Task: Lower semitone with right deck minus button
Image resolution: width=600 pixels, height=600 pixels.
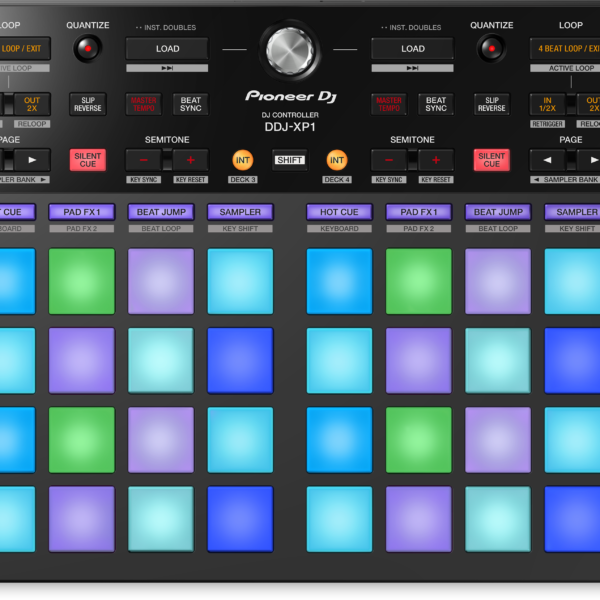Action: point(389,160)
